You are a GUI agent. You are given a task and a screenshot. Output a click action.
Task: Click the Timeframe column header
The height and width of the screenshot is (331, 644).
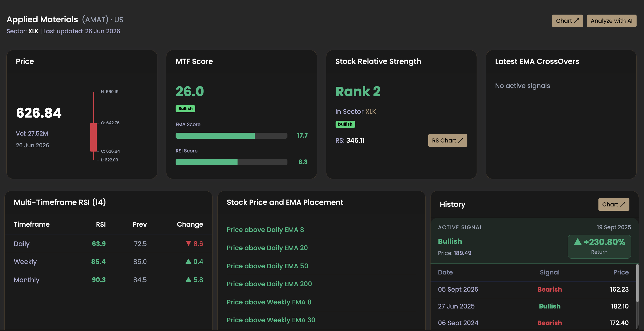[32, 224]
